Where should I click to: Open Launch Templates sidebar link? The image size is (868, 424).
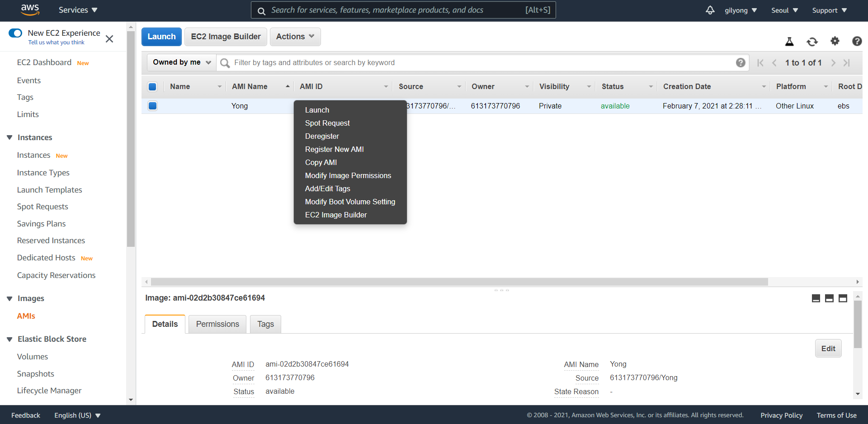49,190
